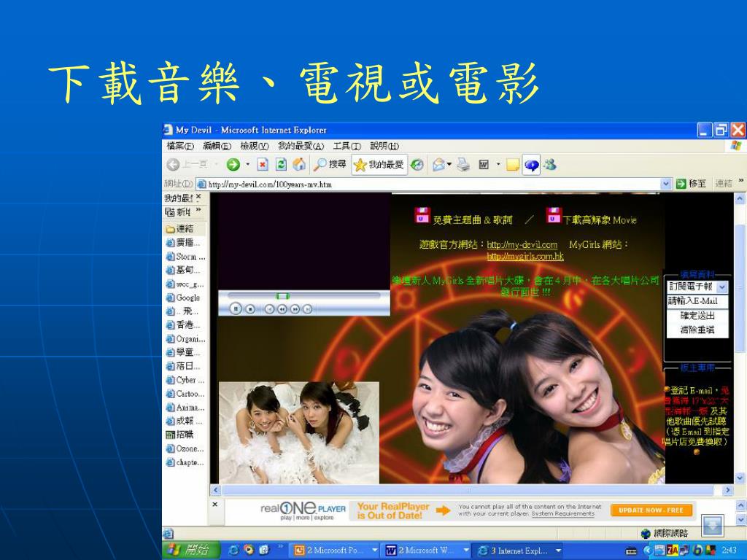747x560 pixels.
Task: Open the History toolbar icon
Action: (x=417, y=165)
